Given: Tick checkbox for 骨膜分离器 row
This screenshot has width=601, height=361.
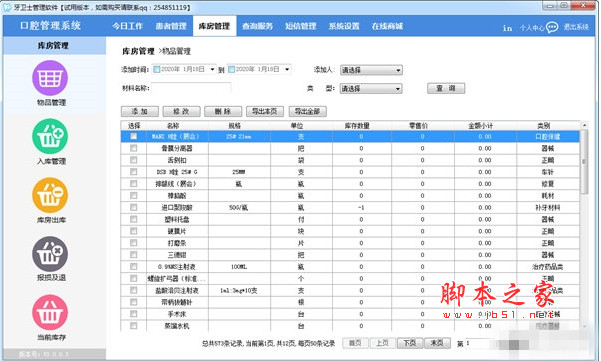Looking at the screenshot, I should click(133, 148).
